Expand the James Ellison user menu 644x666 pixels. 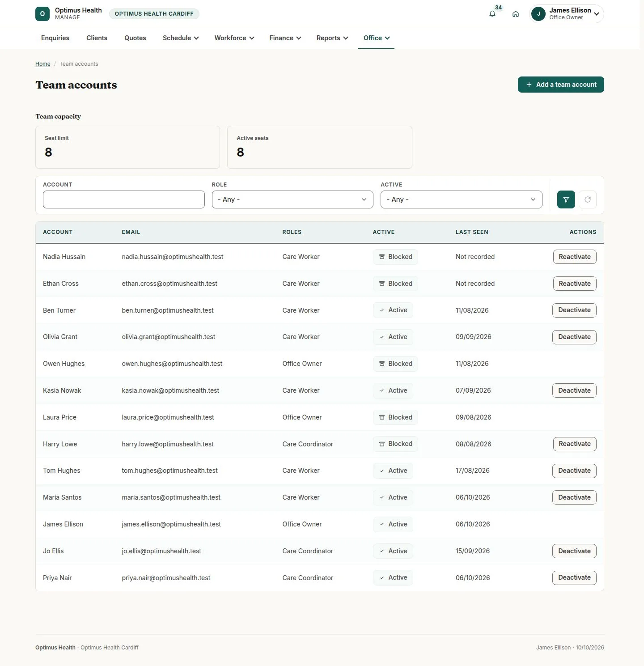pos(597,14)
